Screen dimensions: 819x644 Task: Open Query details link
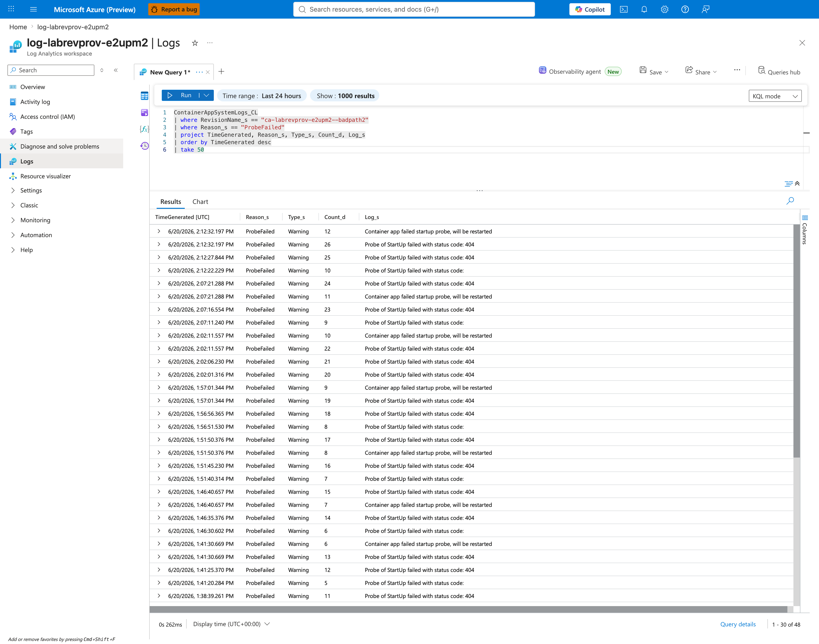(x=738, y=624)
